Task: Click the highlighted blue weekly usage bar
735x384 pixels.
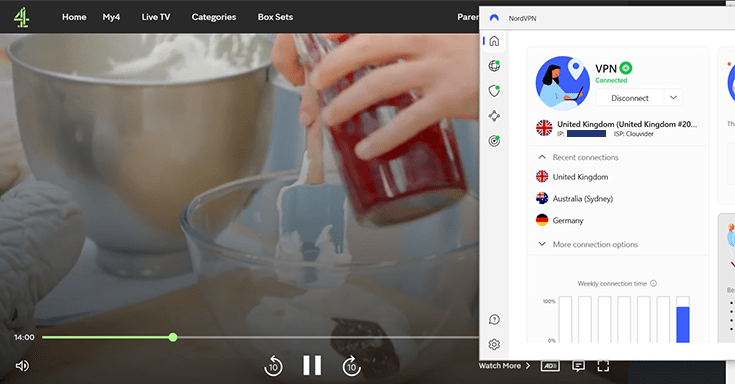Action: (683, 324)
